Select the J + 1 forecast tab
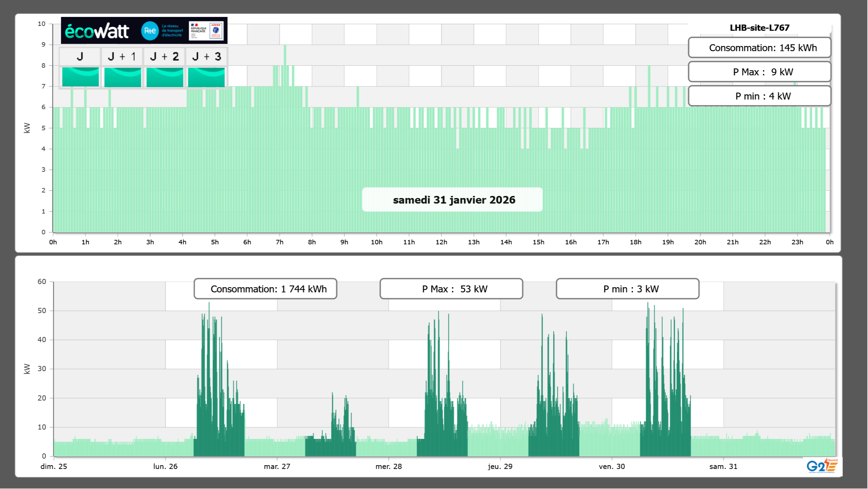Screen dimensions: 868x489 tap(122, 56)
